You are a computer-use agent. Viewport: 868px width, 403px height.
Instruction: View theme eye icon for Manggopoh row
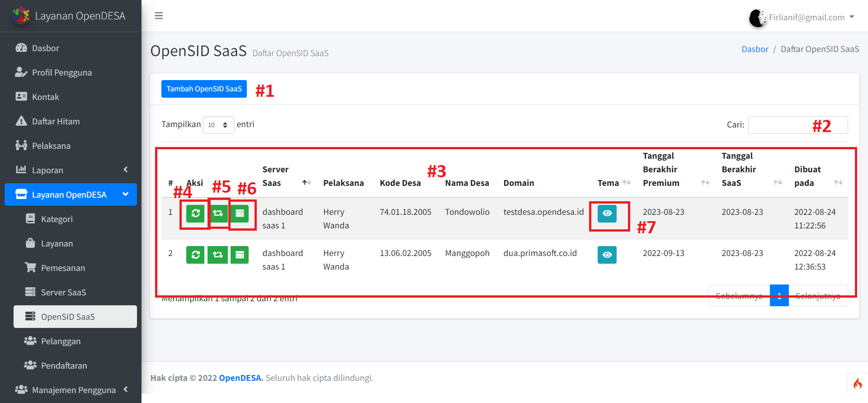click(607, 255)
